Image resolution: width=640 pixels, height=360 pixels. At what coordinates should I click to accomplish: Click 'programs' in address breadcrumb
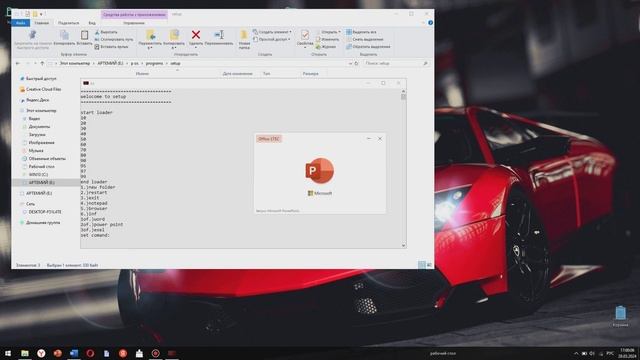coord(154,63)
